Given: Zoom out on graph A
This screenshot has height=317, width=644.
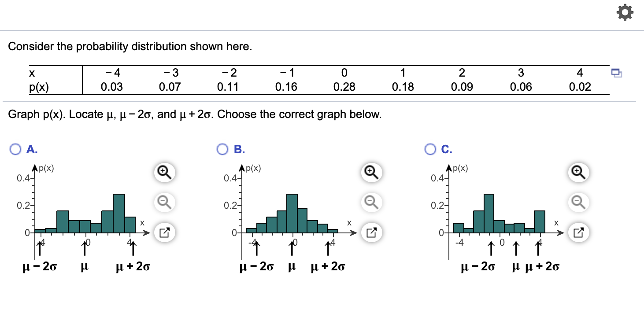Looking at the screenshot, I should point(163,203).
